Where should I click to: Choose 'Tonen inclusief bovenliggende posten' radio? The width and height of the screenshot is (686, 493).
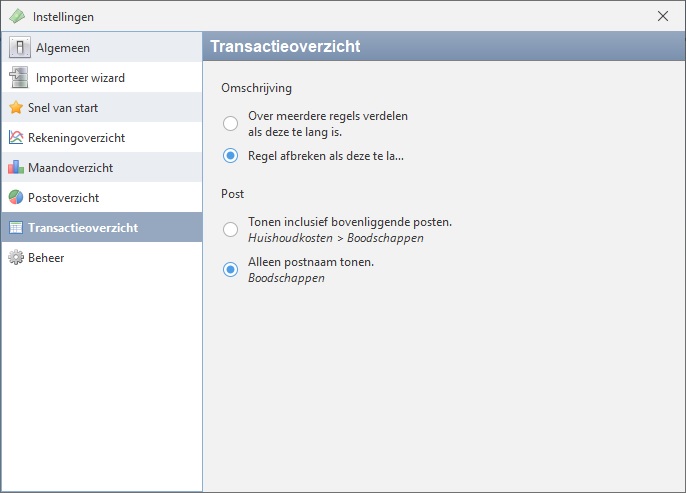[231, 229]
